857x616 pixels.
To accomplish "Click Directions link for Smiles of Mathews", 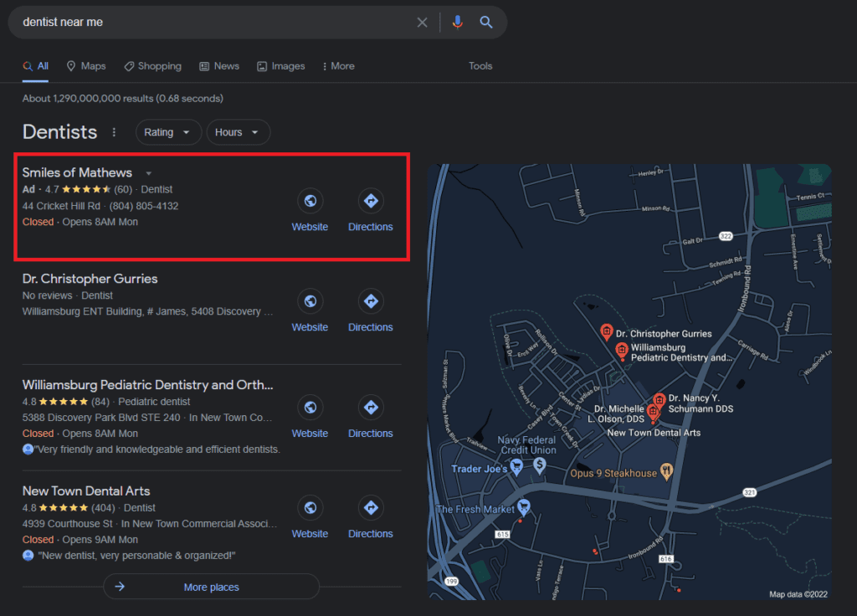I will pyautogui.click(x=371, y=227).
